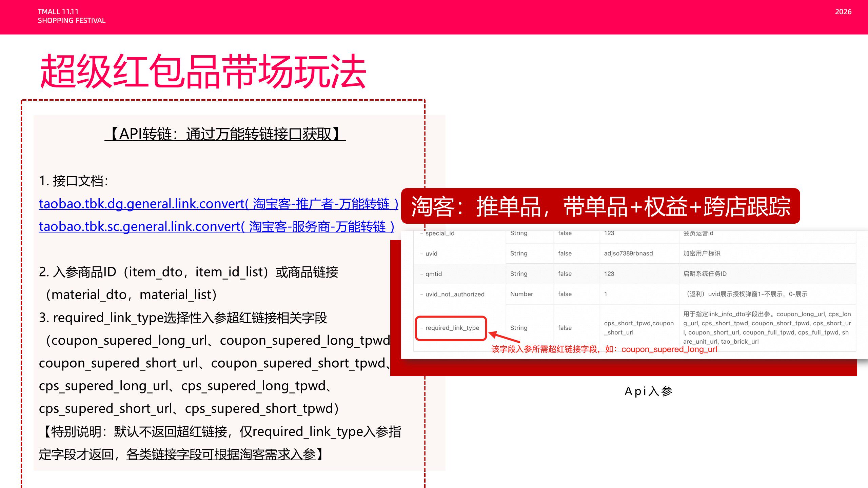This screenshot has height=488, width=868.
Task: Click the qmtid parameter name
Action: pos(433,274)
